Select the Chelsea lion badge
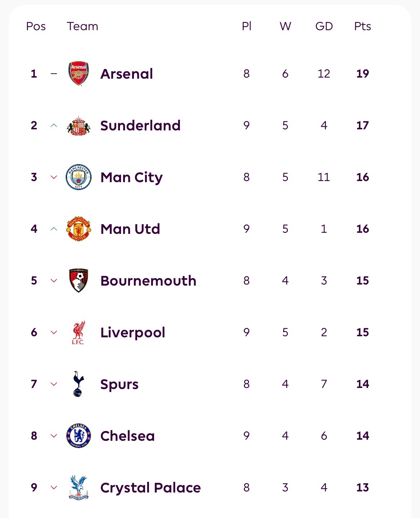Image resolution: width=420 pixels, height=518 pixels. (x=79, y=436)
